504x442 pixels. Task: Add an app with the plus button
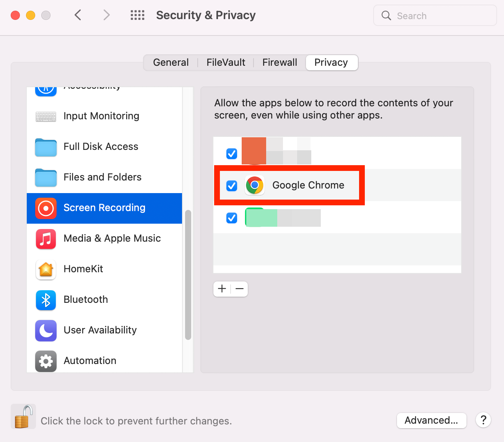click(222, 289)
